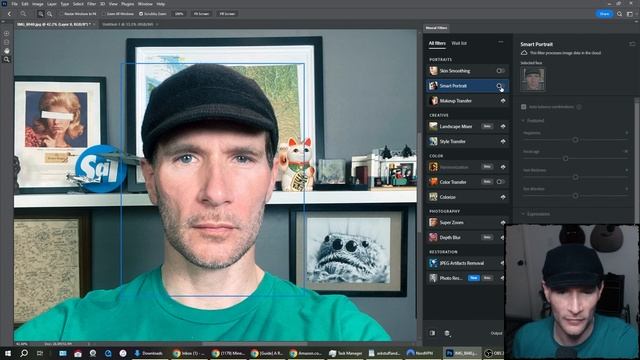Toggle Auto balance combinations checkbox
Screen dimensions: 640x360
click(524, 107)
